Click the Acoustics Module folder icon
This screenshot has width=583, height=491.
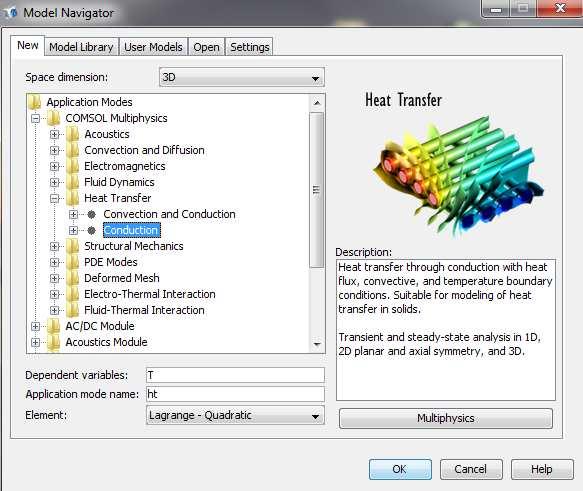pyautogui.click(x=54, y=342)
